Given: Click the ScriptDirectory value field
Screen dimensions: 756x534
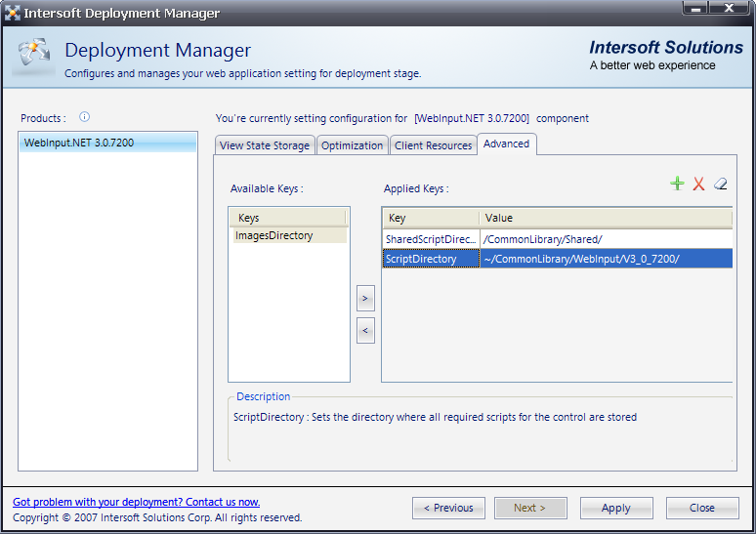Looking at the screenshot, I should [x=606, y=259].
